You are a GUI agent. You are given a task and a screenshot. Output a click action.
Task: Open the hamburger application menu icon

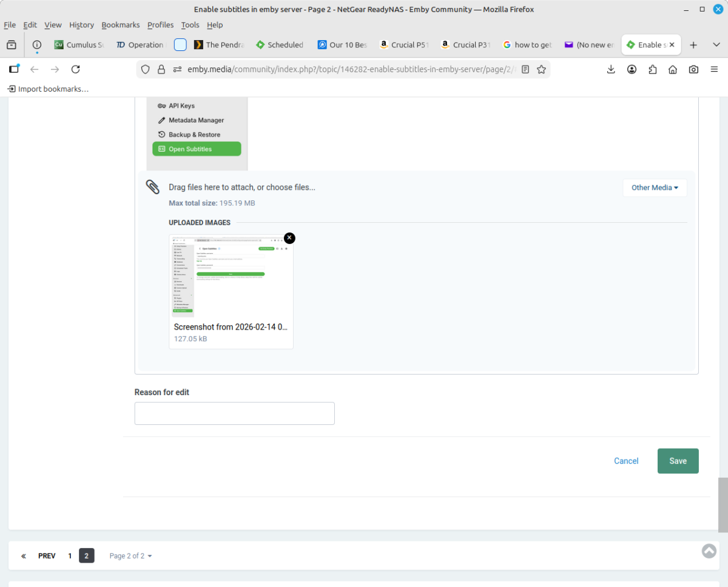[x=714, y=69]
